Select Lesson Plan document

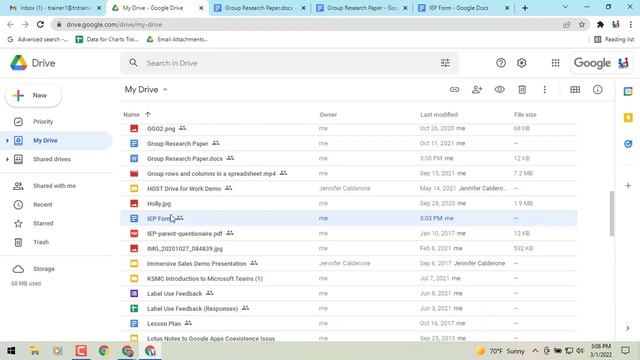point(349,323)
